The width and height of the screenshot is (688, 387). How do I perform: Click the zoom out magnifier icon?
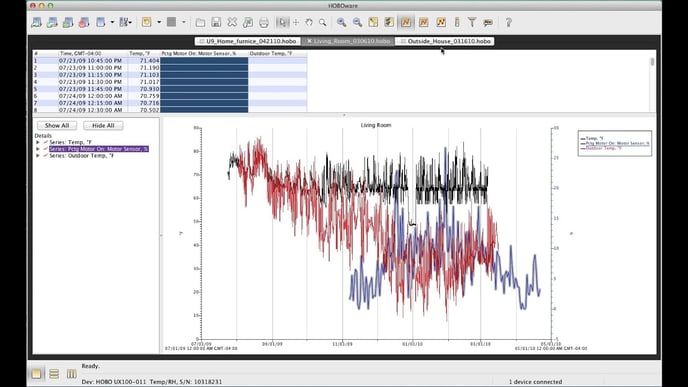(357, 22)
